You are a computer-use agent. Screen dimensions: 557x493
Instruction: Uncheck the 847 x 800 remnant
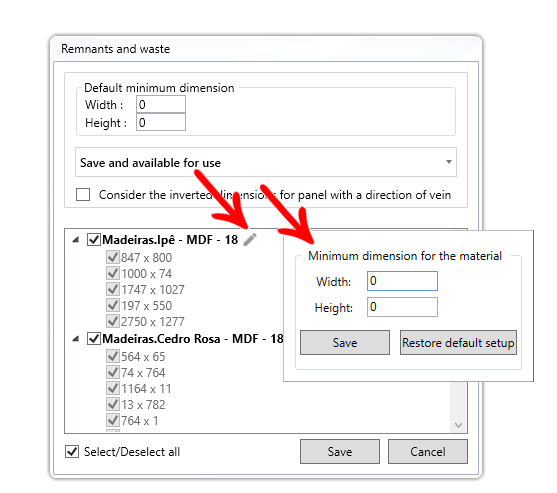tap(113, 257)
